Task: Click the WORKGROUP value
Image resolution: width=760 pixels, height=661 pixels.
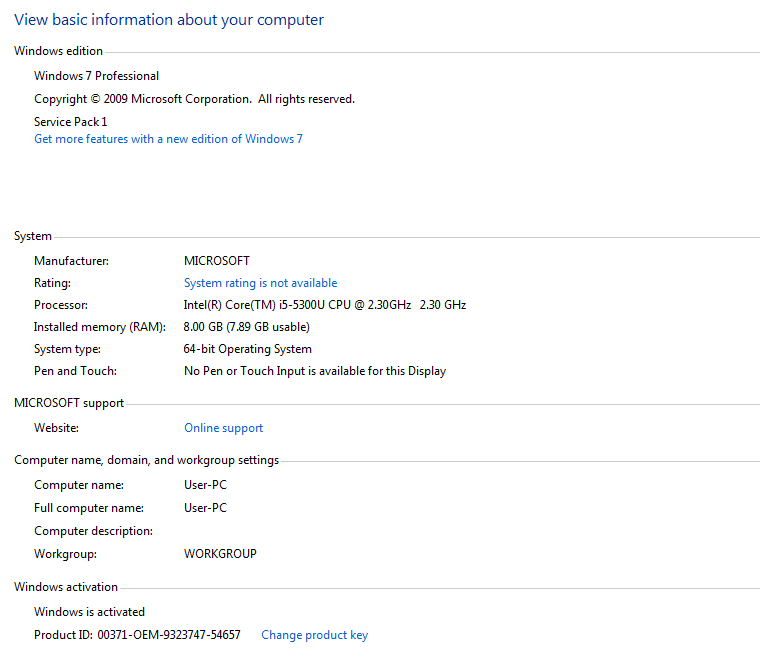Action: pos(220,554)
